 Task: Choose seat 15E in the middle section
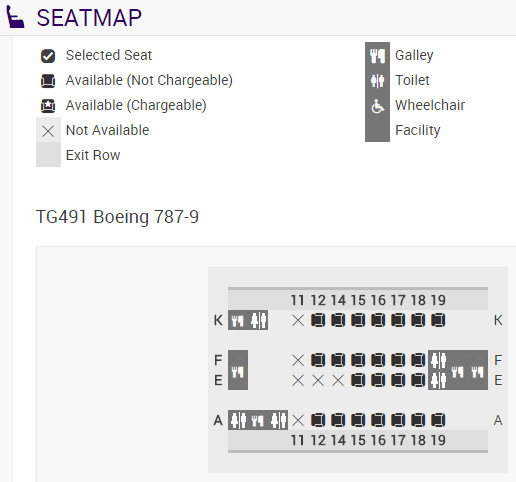(x=358, y=380)
